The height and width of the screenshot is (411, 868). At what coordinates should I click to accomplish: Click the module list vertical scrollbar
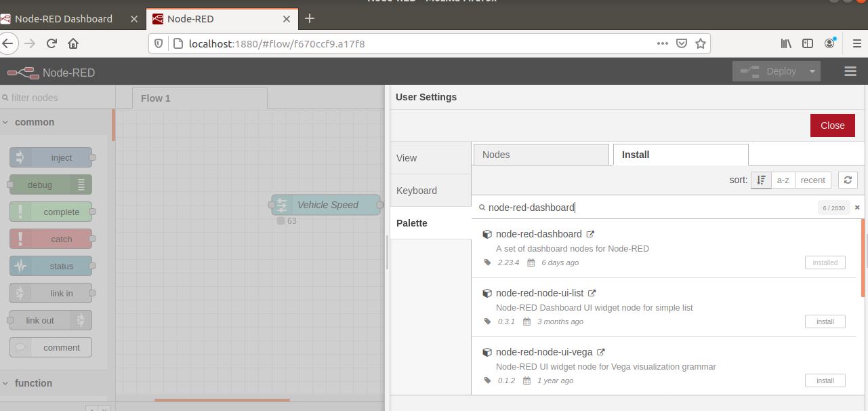(863, 258)
